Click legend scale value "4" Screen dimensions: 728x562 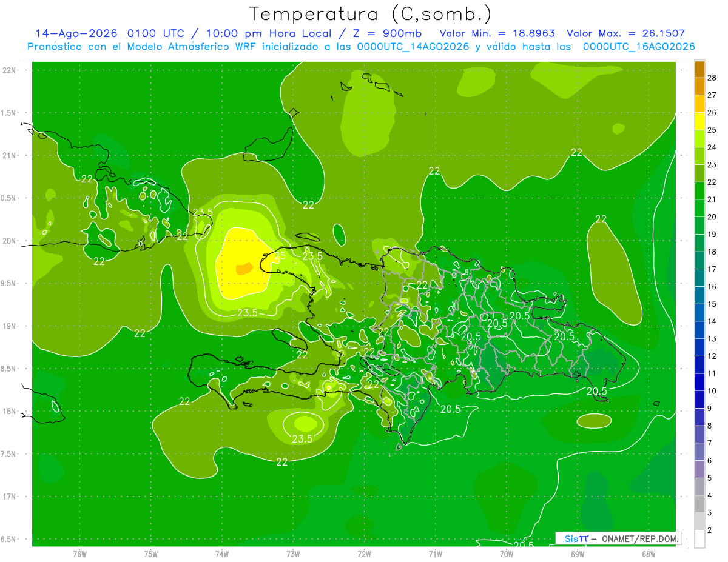point(709,496)
